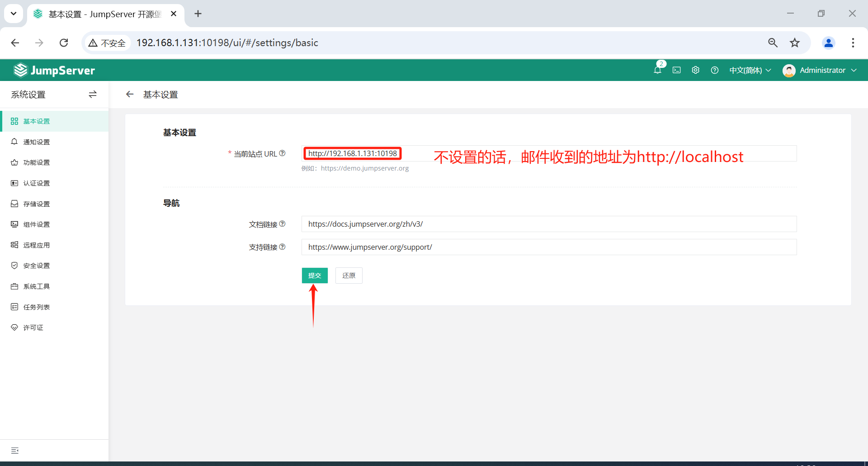Bookmark this page with star icon
Screen dimensions: 868x466
coord(795,43)
